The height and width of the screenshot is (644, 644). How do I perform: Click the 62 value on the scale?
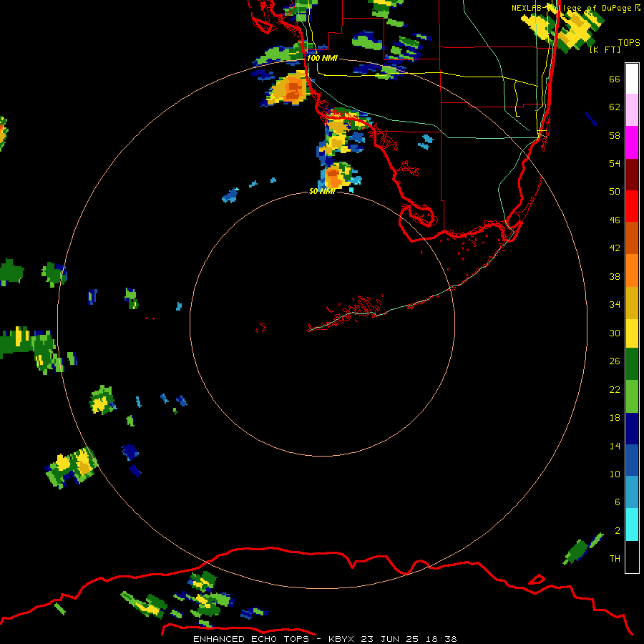(615, 107)
